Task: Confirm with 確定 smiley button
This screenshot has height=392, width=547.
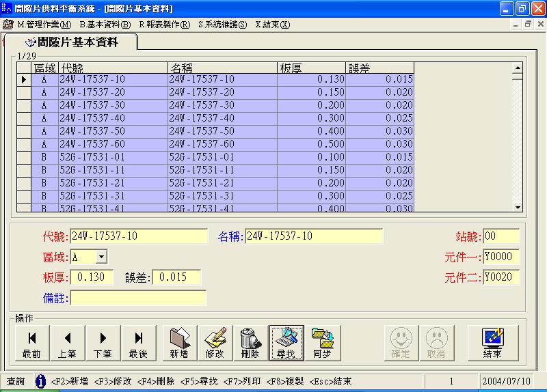Action: [401, 343]
